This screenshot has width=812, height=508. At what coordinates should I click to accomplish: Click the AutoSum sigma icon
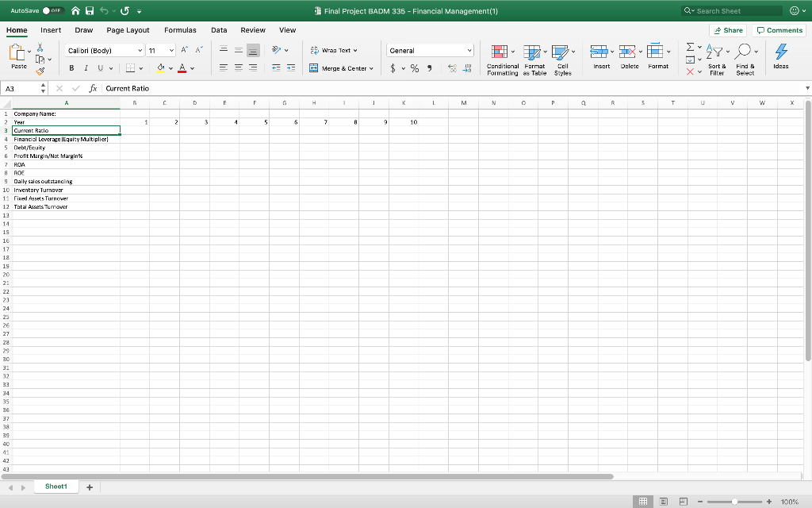coord(691,47)
